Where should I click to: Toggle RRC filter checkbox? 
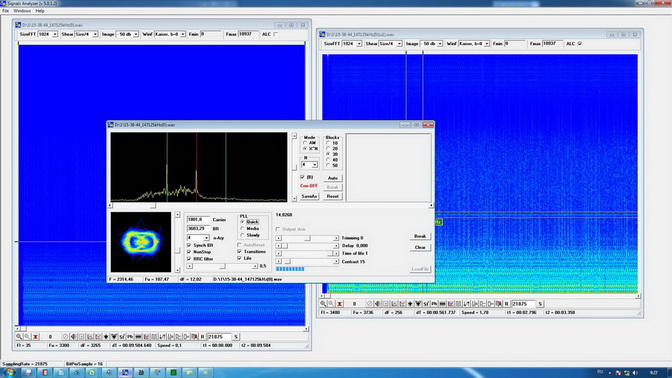(x=189, y=259)
